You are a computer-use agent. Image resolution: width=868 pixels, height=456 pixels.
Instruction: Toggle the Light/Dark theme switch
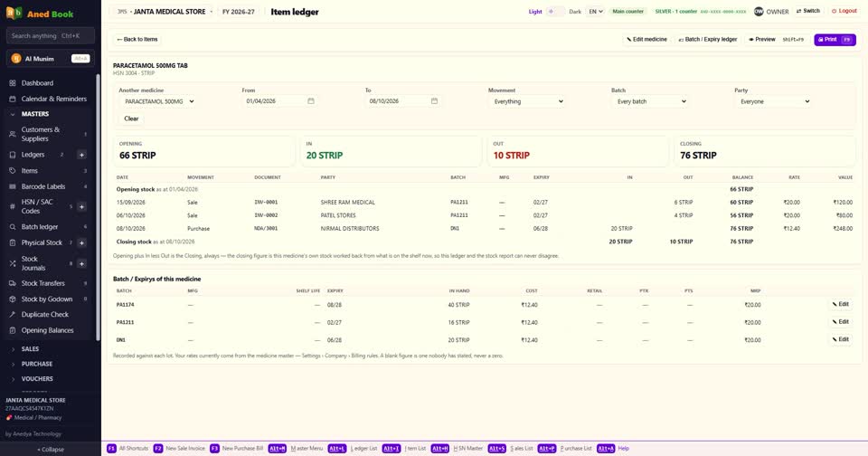pos(556,11)
